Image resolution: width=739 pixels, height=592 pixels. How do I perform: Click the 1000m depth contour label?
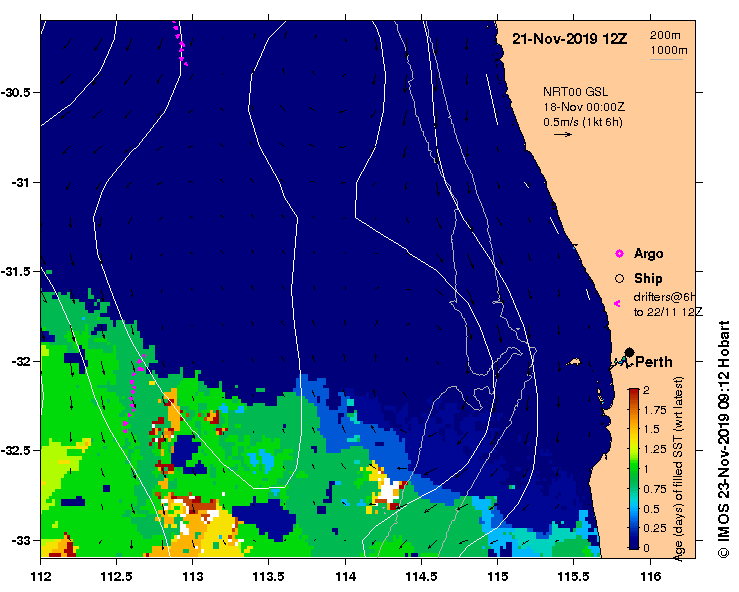pyautogui.click(x=669, y=50)
